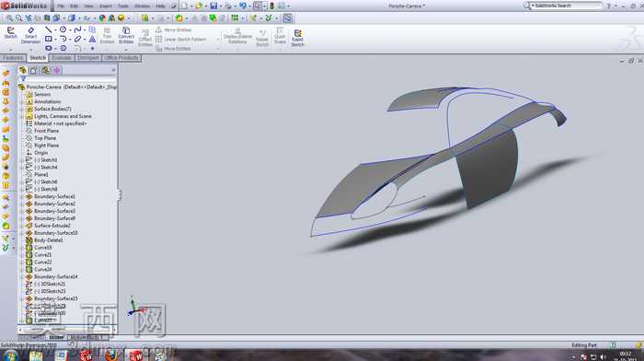Open the Insert menu
The image size is (644, 361).
coord(105,6)
